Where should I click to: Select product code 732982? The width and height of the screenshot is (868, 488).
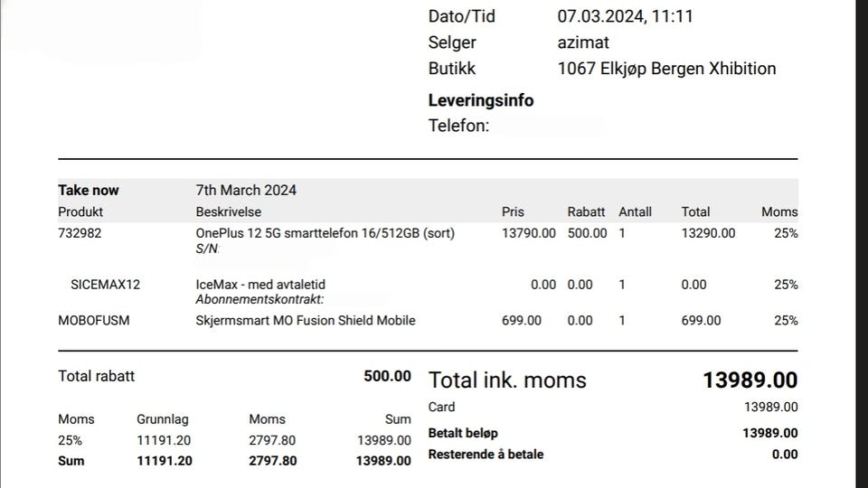[x=80, y=233]
